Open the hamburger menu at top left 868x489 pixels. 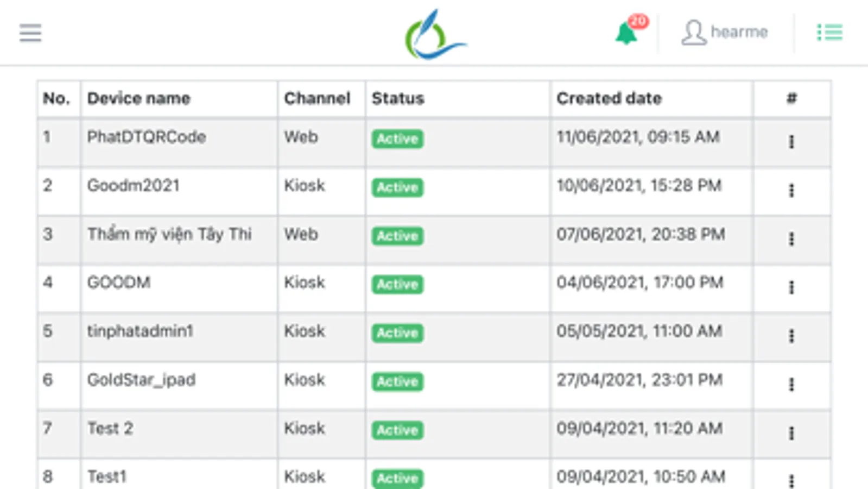(x=30, y=33)
